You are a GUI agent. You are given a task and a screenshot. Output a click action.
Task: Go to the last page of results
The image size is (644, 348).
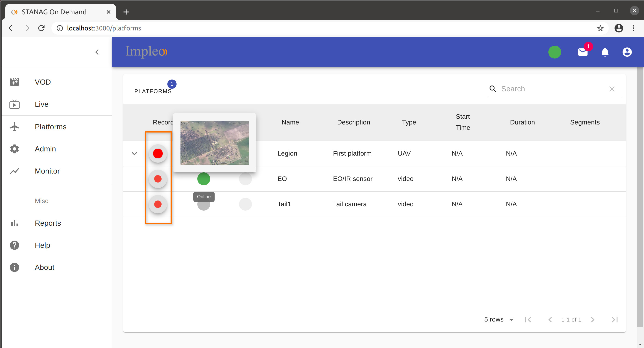(615, 319)
